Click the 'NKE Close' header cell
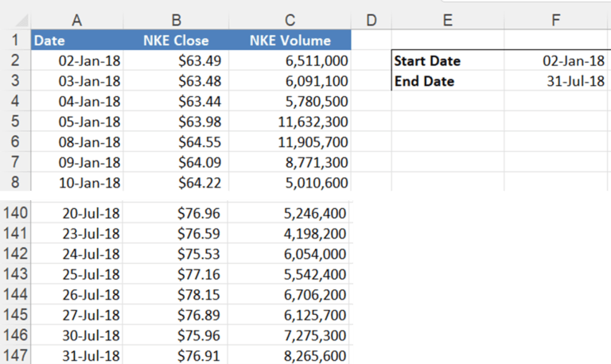 click(176, 40)
